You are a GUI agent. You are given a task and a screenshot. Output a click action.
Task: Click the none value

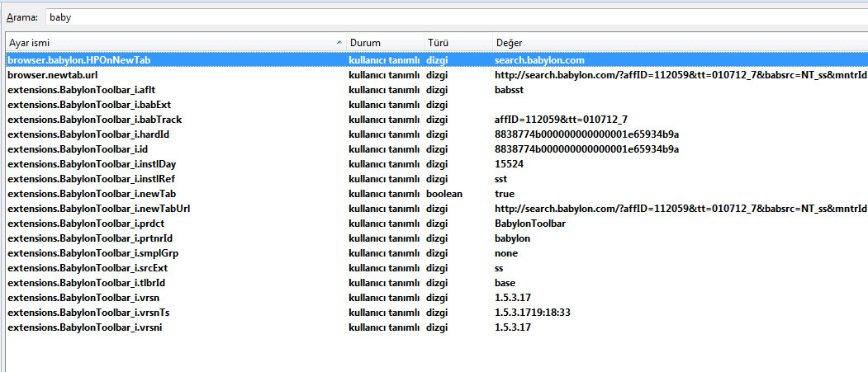(x=506, y=254)
